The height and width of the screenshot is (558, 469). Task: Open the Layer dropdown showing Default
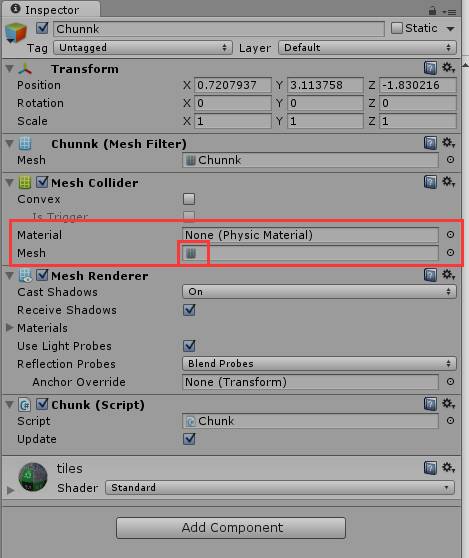tap(367, 48)
